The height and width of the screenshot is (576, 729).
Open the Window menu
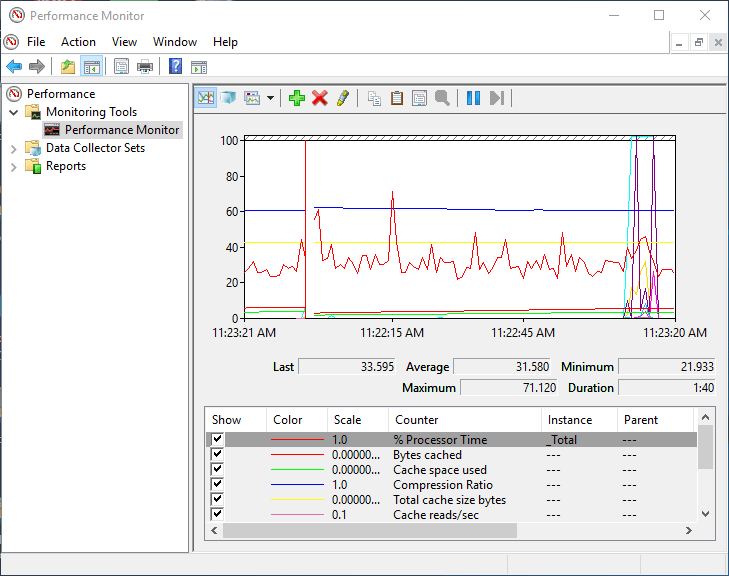(x=175, y=42)
